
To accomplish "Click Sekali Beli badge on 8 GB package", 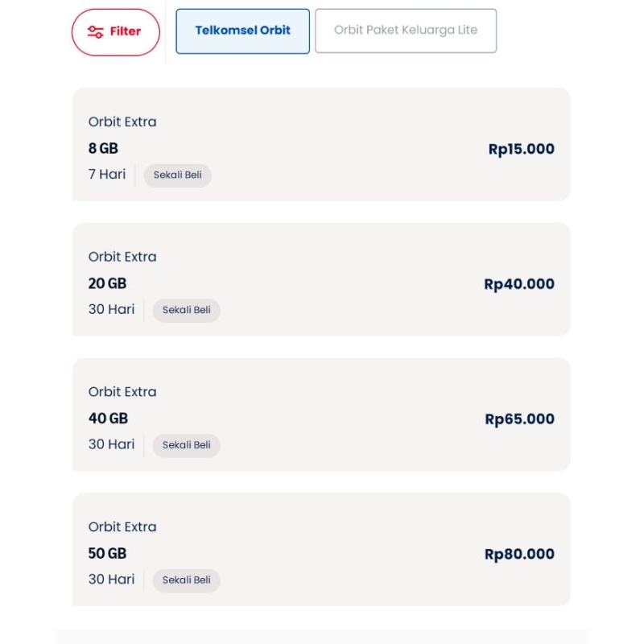I will [x=177, y=175].
